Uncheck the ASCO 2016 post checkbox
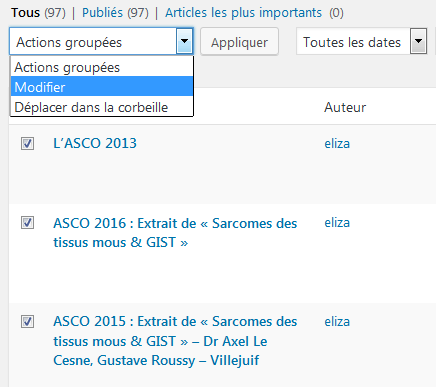Viewport: 436px width, 387px height. (x=27, y=223)
